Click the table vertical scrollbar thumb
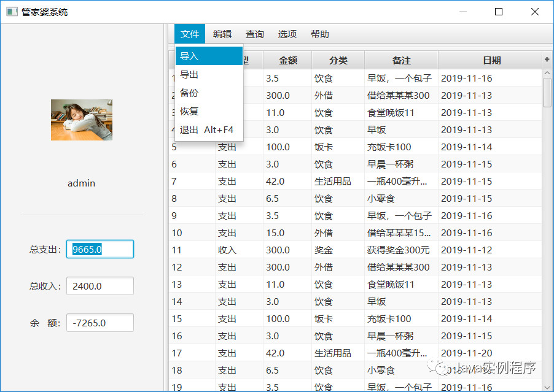This screenshot has width=554, height=392. [x=547, y=93]
